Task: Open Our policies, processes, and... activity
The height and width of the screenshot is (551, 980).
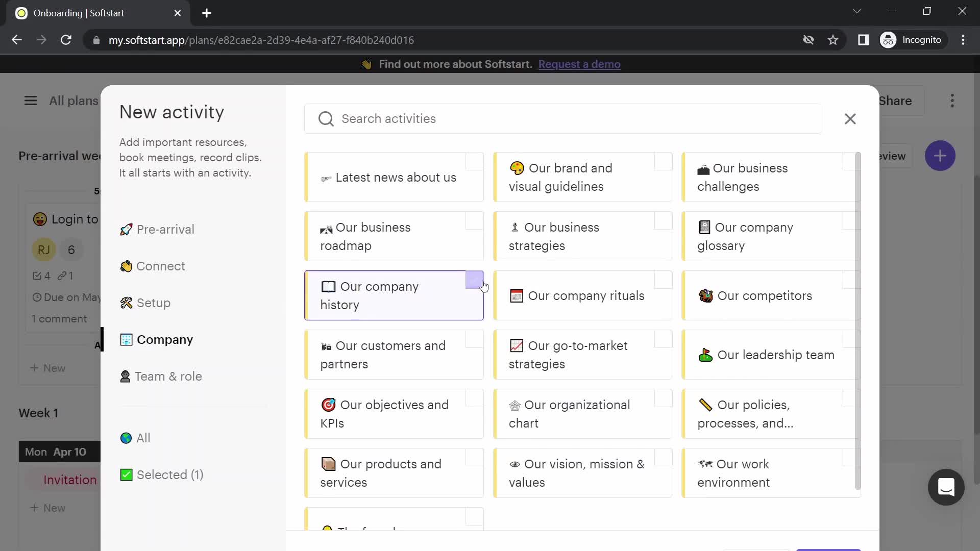Action: coord(771,414)
